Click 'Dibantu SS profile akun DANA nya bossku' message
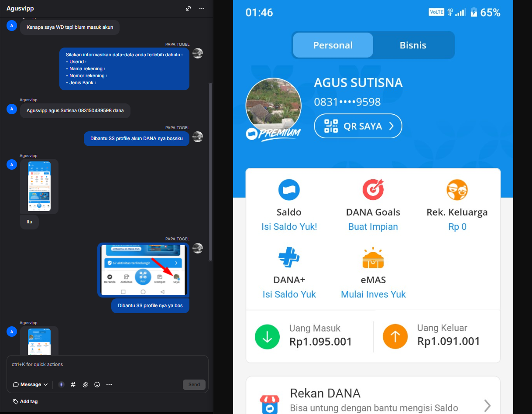Image resolution: width=532 pixels, height=414 pixels. tap(137, 138)
